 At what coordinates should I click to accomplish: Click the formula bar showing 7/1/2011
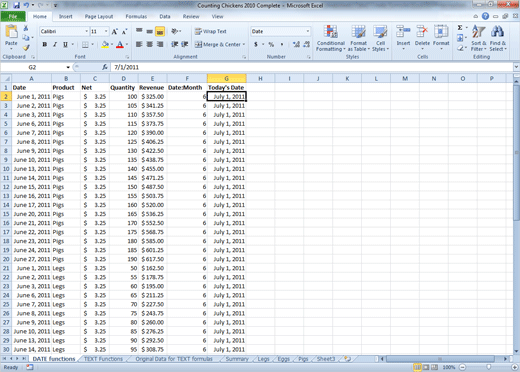pos(312,67)
